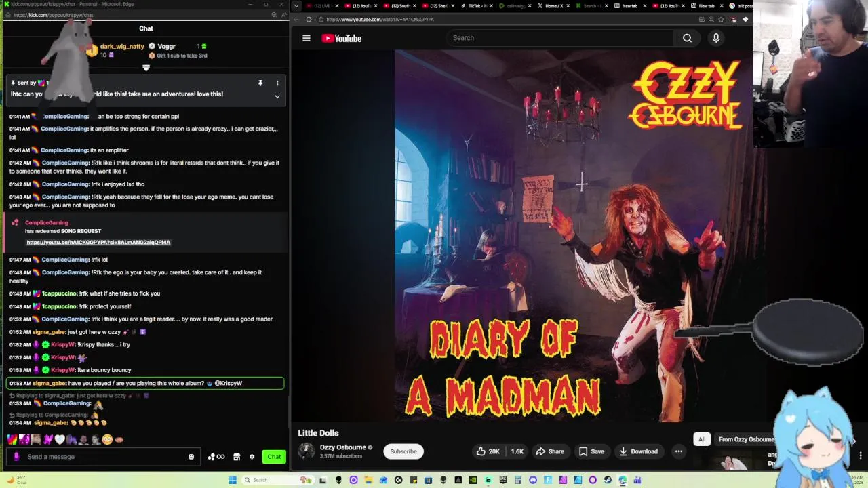Image resolution: width=868 pixels, height=488 pixels.
Task: Open Discord from the taskbar
Action: pyautogui.click(x=533, y=480)
